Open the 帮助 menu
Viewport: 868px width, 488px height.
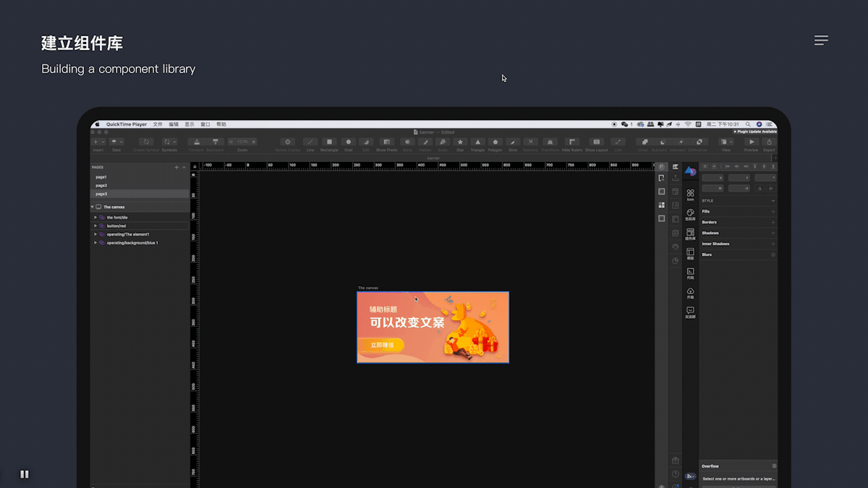[x=221, y=124]
